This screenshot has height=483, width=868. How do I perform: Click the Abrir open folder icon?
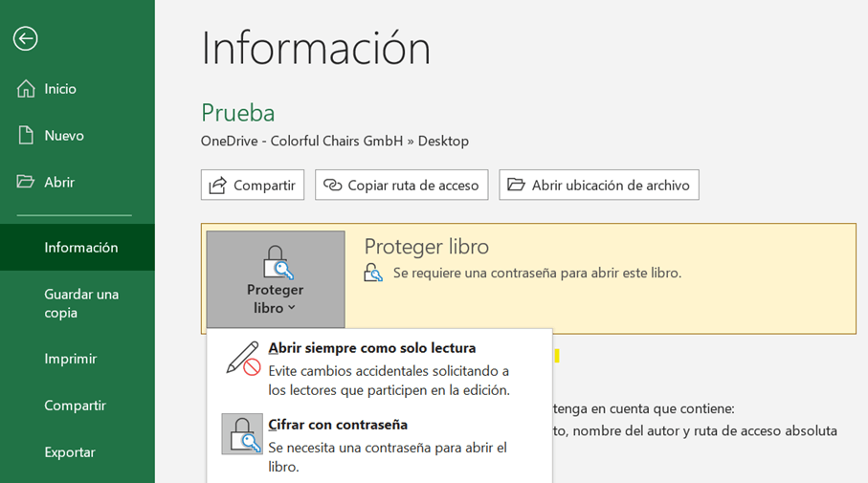pyautogui.click(x=26, y=182)
